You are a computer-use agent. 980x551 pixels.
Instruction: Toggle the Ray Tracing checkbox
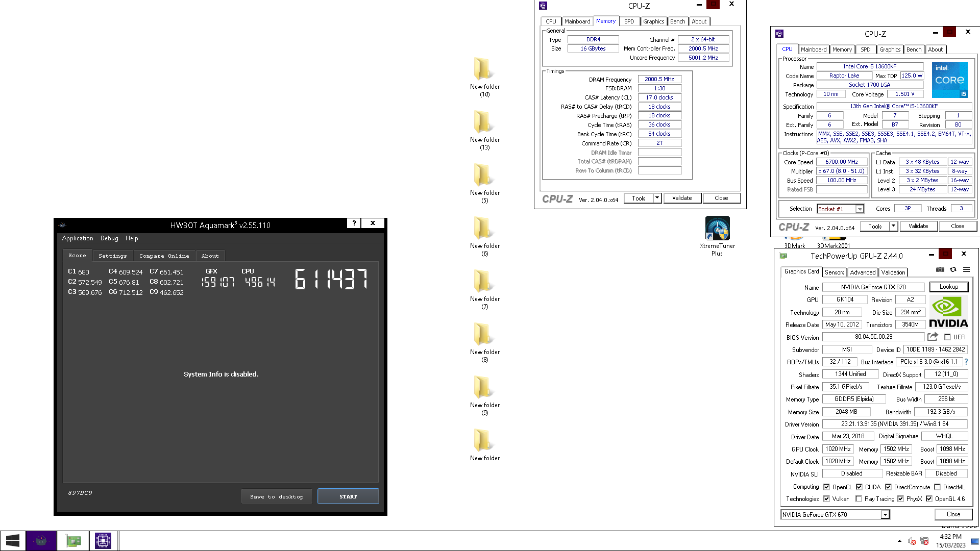coord(859,499)
